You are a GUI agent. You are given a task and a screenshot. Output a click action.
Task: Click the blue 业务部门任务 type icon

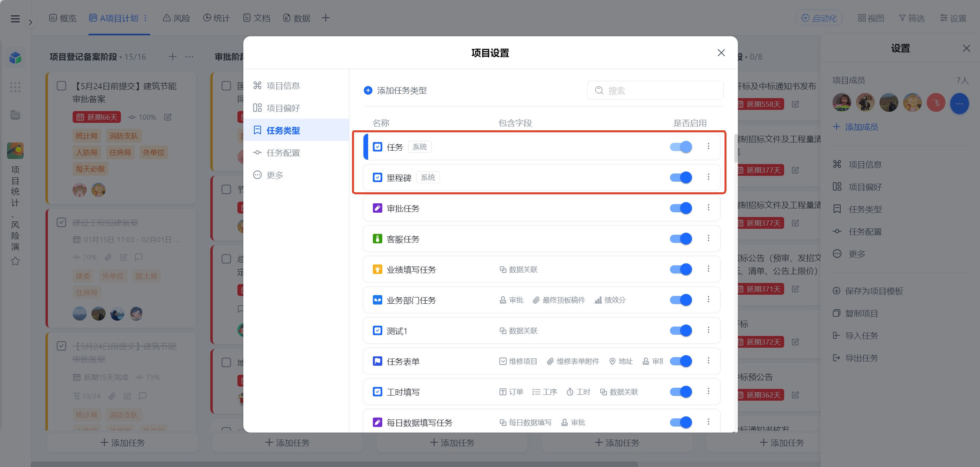[377, 300]
